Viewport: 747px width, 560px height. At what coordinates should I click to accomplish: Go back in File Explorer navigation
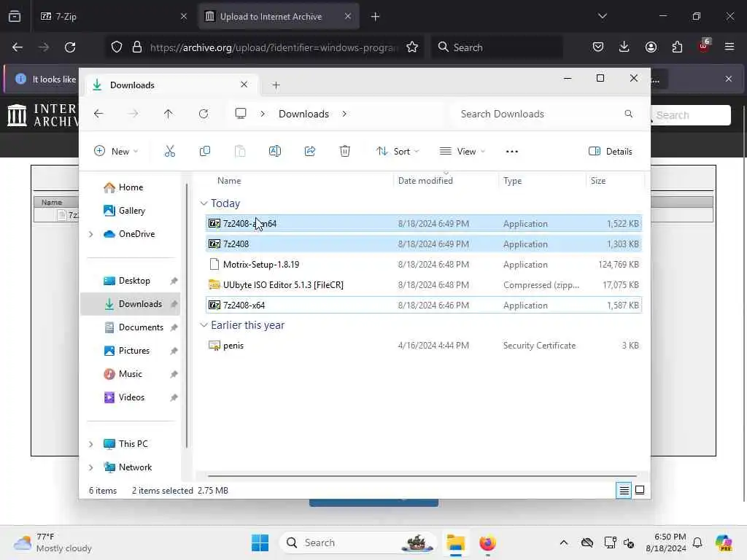[98, 114]
